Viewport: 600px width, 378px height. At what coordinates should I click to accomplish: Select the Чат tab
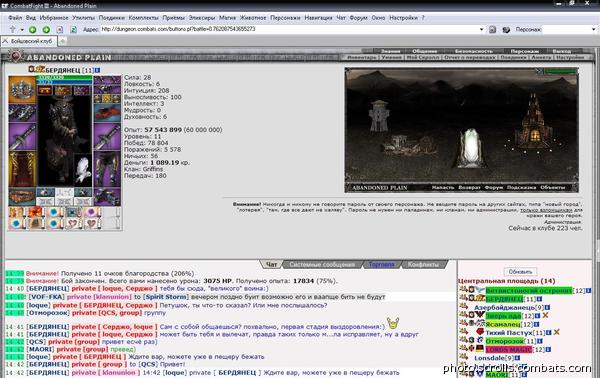(x=271, y=264)
